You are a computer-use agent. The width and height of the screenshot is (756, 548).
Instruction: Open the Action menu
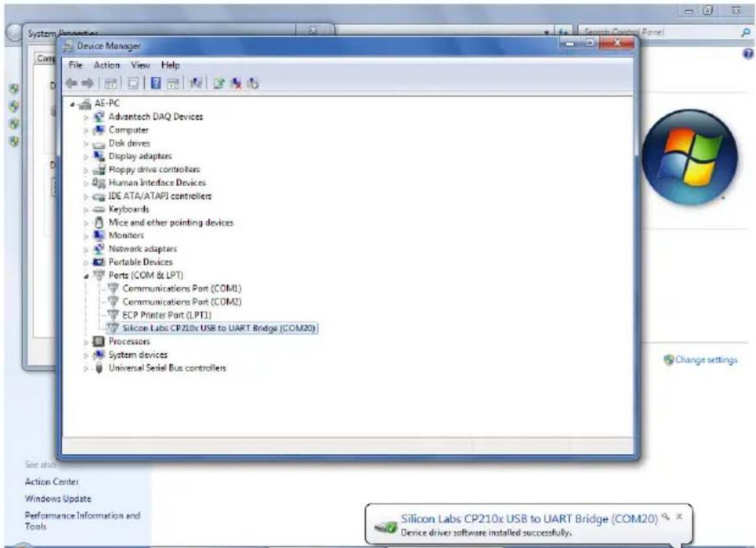[x=106, y=65]
